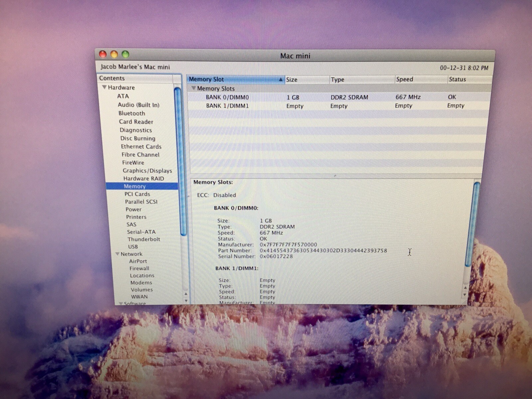This screenshot has width=532, height=399.
Task: Select Thunderbolt in the sidebar
Action: [144, 239]
